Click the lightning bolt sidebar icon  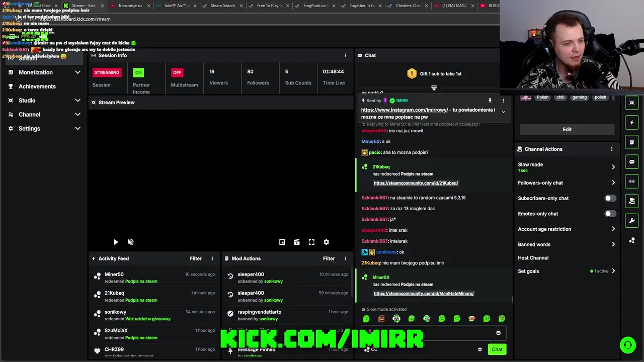[632, 122]
